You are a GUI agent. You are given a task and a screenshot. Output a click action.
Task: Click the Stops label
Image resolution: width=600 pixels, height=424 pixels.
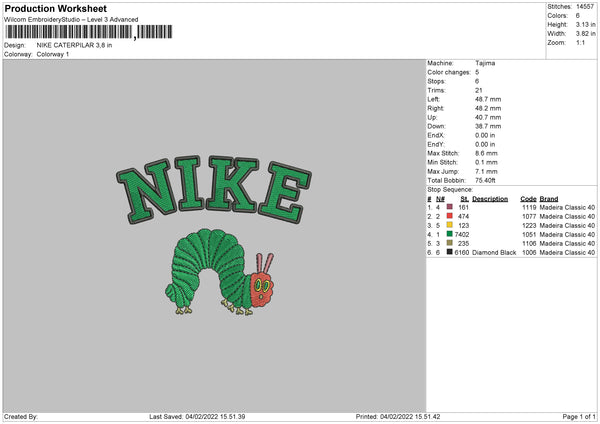[x=436, y=82]
